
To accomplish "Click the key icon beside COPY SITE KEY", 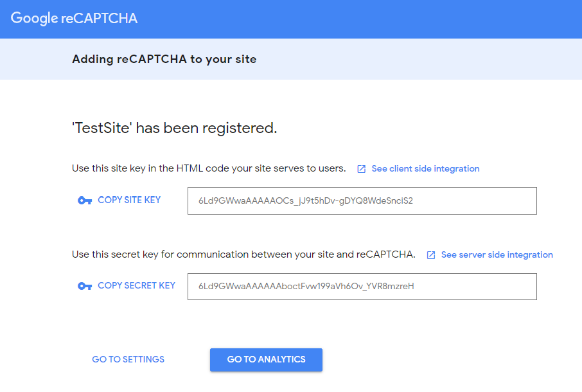I will point(85,200).
